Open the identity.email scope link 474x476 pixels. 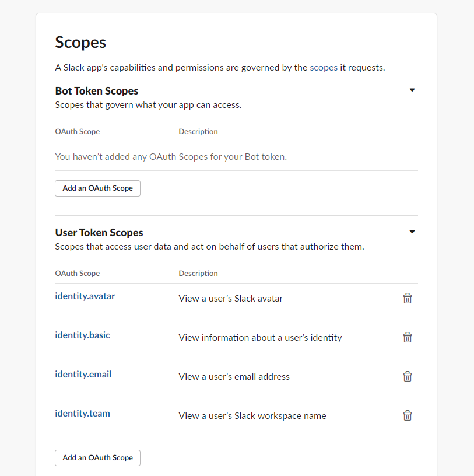[x=83, y=374]
